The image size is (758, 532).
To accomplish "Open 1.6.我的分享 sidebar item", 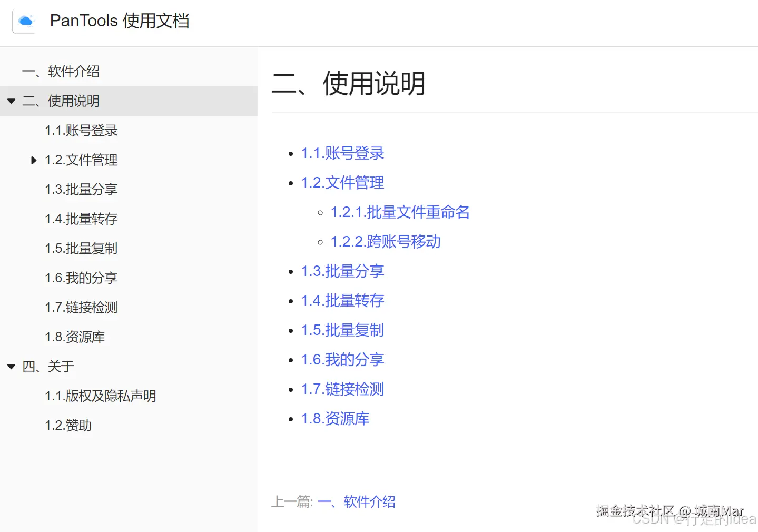I will (81, 278).
